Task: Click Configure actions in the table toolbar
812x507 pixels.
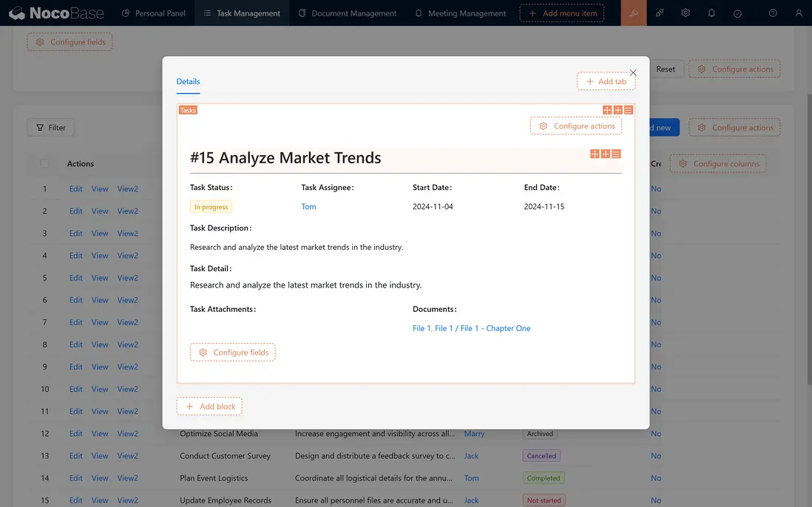Action: click(x=734, y=127)
